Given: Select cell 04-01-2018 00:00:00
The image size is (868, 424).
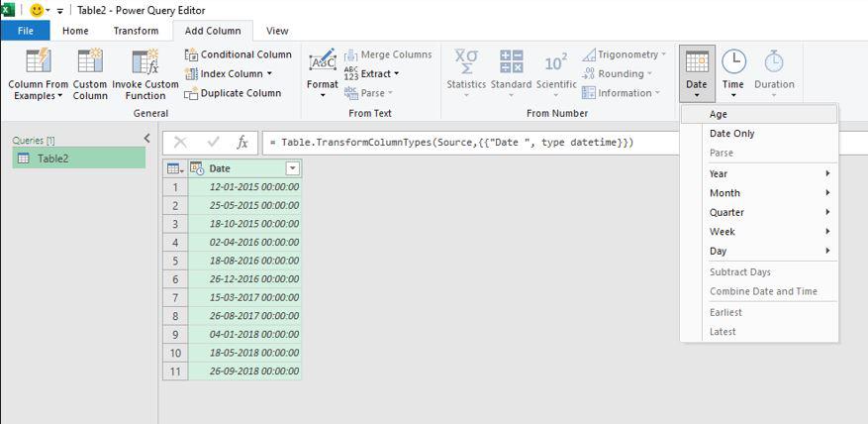Looking at the screenshot, I should tap(244, 334).
